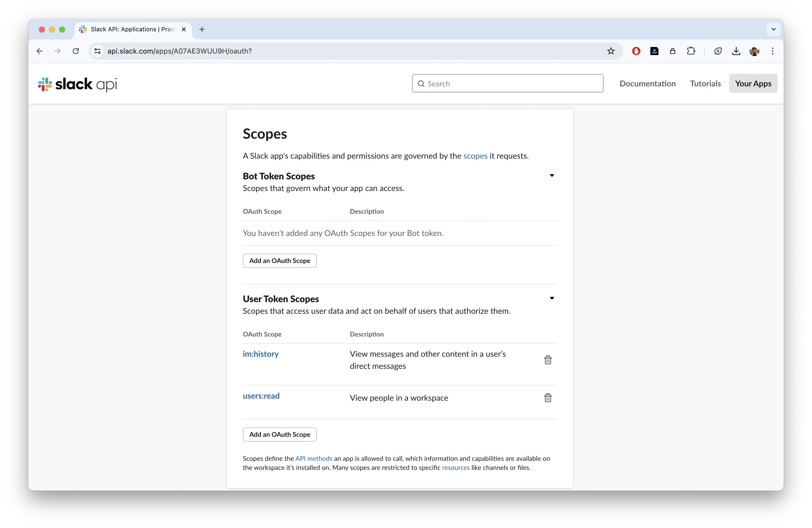Bookmark this page with the star icon
The image size is (812, 528).
611,51
